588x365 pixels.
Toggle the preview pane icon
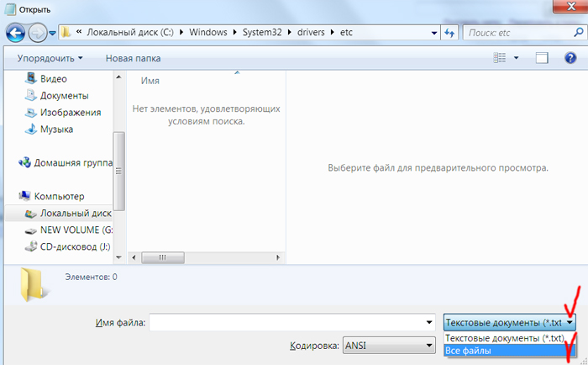542,58
